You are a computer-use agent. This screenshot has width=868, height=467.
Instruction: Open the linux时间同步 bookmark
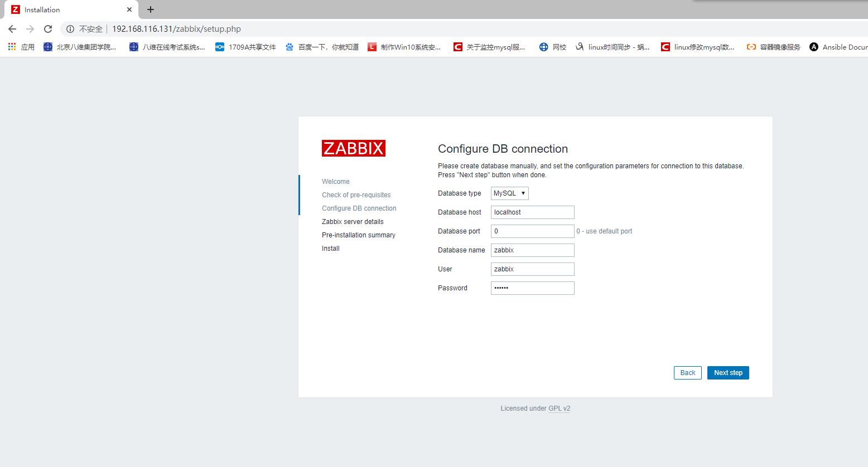coord(613,47)
